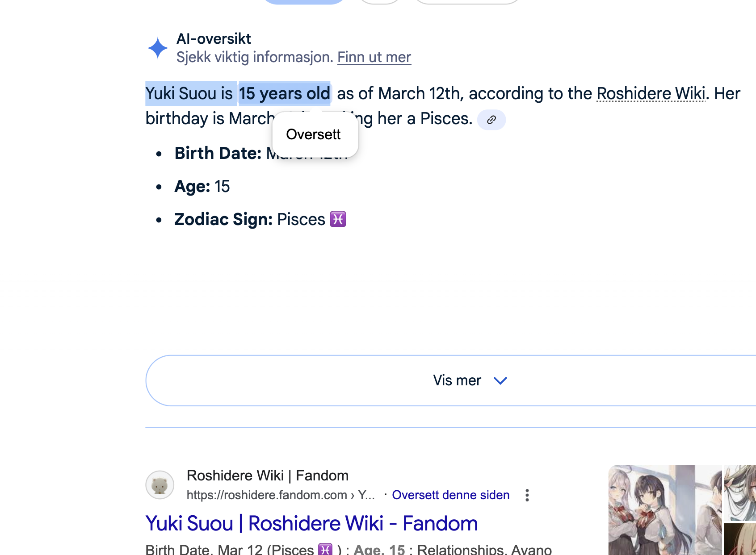The width and height of the screenshot is (756, 555).
Task: Open Yuki Suou | Roshidere Wiki - Fandom result
Action: coord(311,523)
